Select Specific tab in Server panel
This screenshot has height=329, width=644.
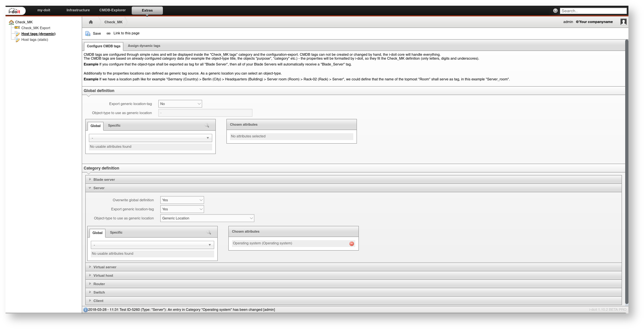pyautogui.click(x=116, y=232)
